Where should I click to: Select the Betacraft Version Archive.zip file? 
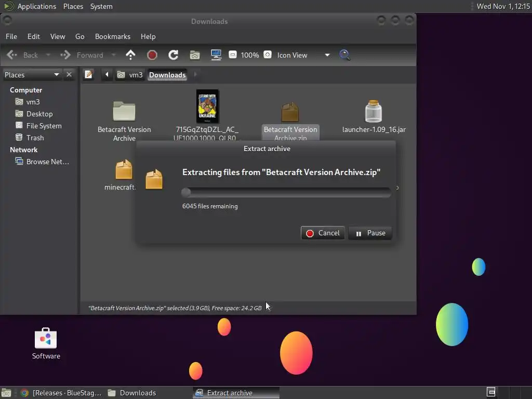[x=290, y=122]
